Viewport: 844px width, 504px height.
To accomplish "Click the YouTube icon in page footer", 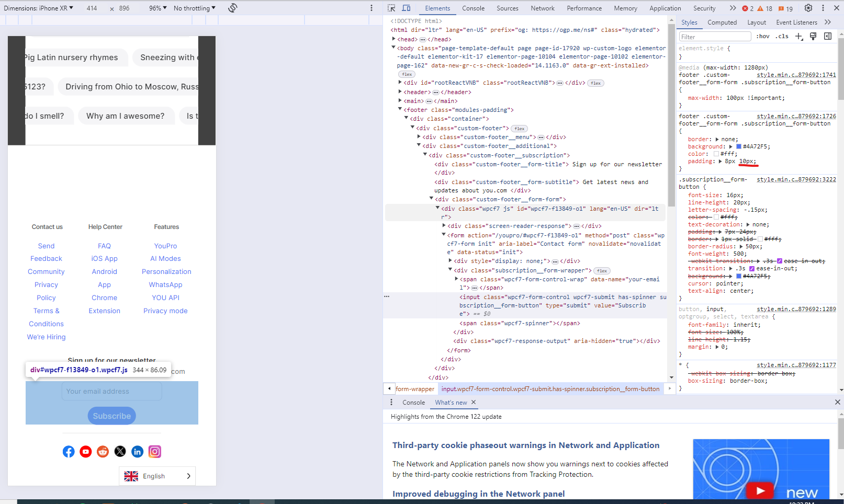I will [x=86, y=452].
